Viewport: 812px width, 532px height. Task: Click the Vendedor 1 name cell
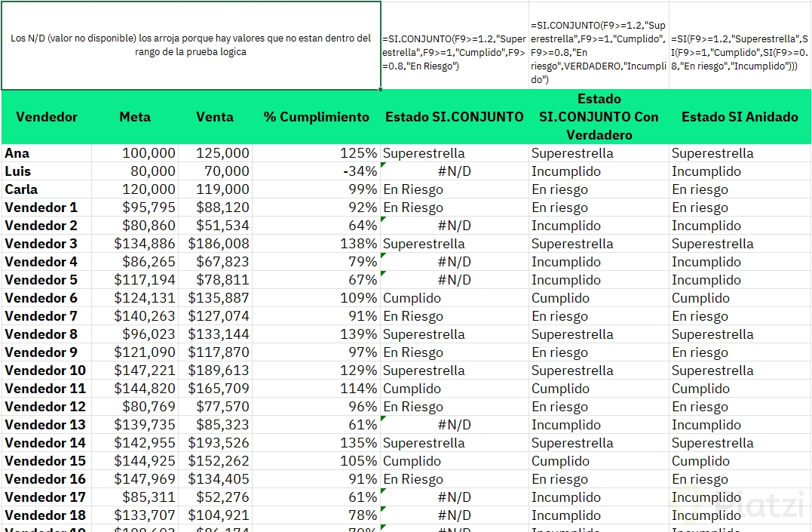click(47, 208)
